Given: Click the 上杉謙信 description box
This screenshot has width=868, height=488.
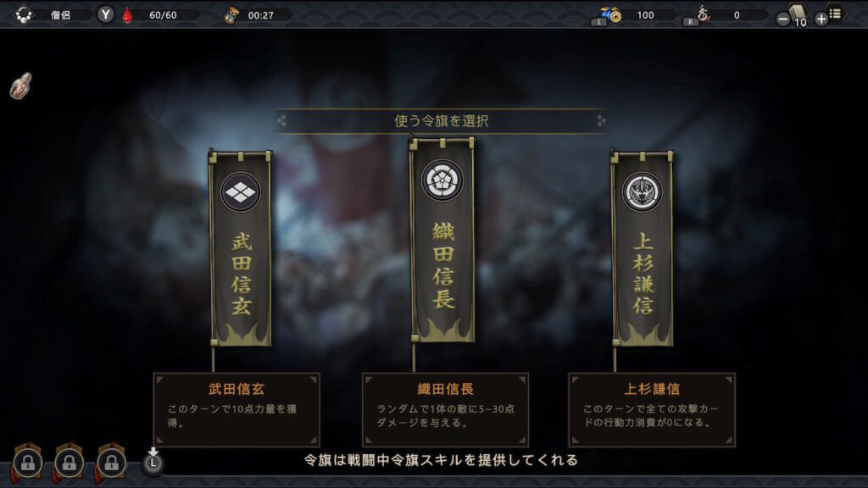Looking at the screenshot, I should point(652,409).
